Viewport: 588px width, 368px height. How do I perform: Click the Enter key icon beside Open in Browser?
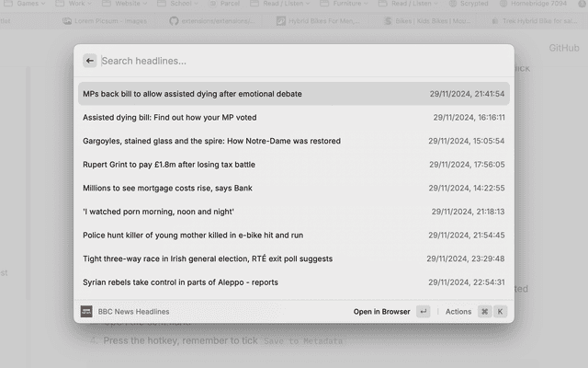[423, 312]
